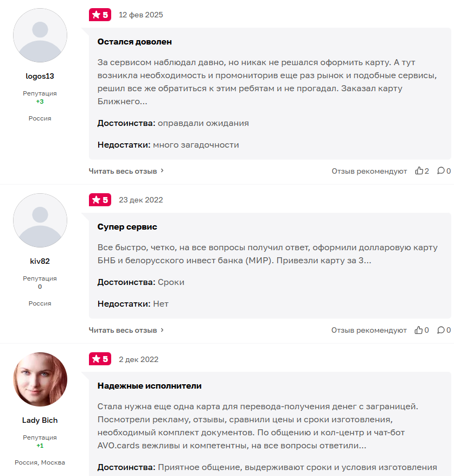This screenshot has width=454, height=476.
Task: Open the review title 'Надежные исполнители'
Action: [x=149, y=386]
